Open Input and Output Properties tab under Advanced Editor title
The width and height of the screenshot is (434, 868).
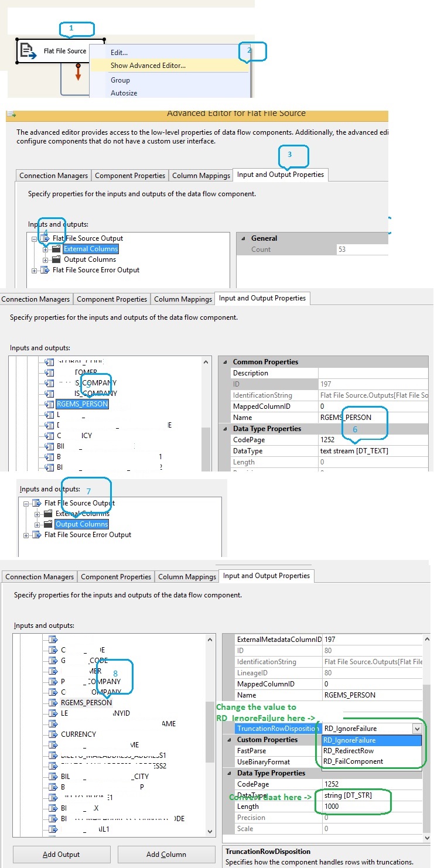tap(280, 175)
